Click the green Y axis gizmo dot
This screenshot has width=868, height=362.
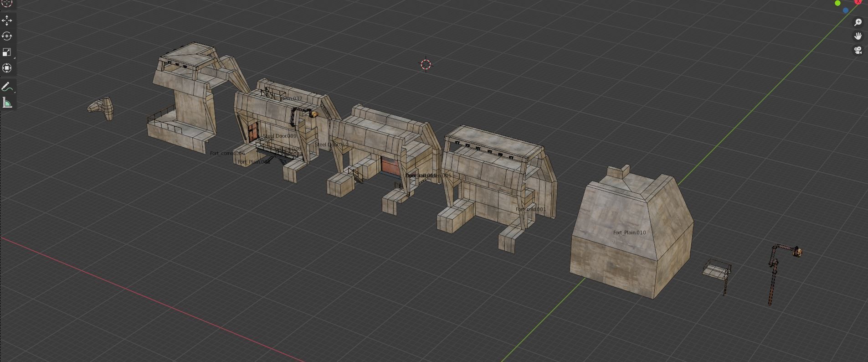click(837, 3)
